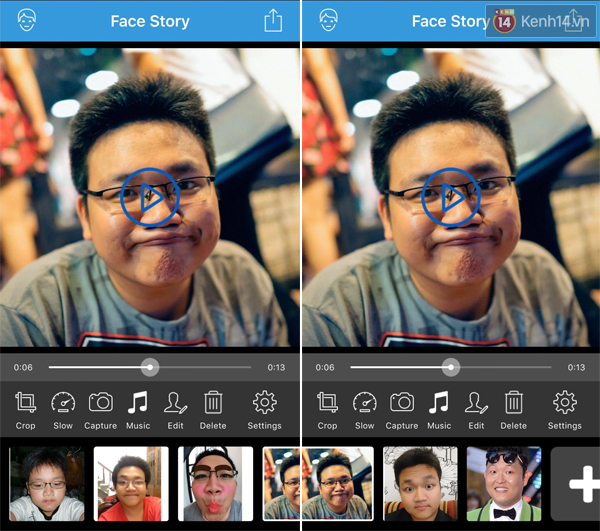Add a new photo with plus button
Viewport: 600px width, 531px height.
[576, 484]
